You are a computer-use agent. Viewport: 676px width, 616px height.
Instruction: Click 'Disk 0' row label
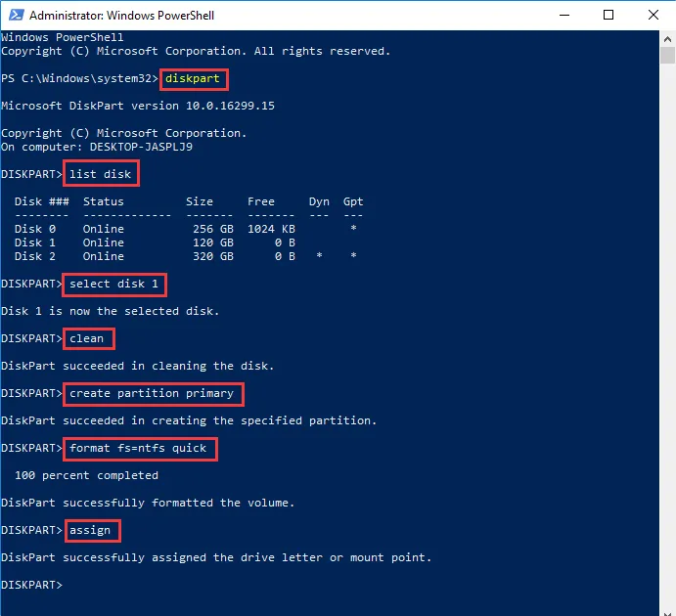pyautogui.click(x=35, y=229)
